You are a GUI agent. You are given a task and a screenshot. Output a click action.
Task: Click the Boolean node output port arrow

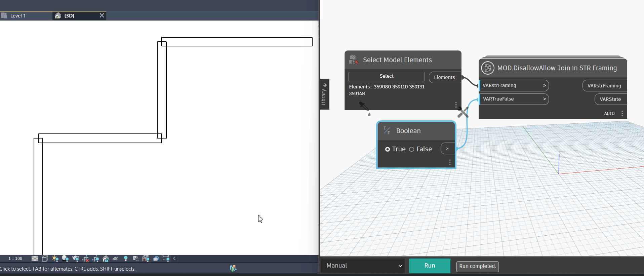(448, 149)
